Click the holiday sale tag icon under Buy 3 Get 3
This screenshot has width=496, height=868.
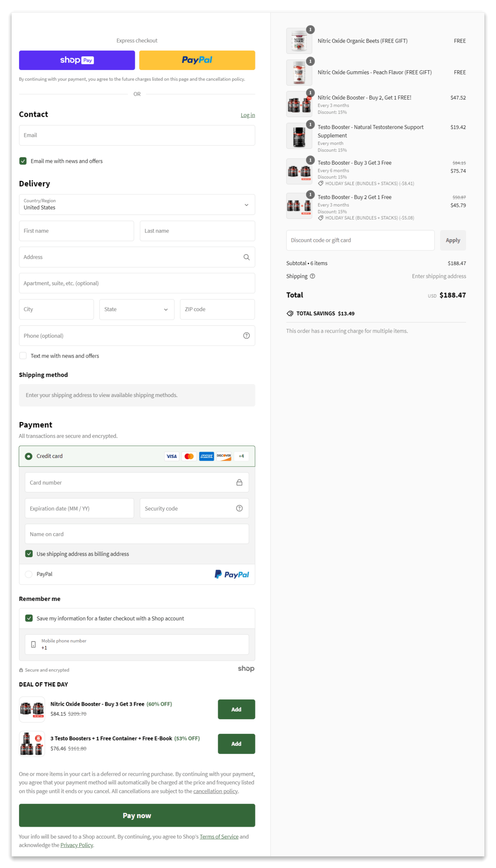(321, 183)
